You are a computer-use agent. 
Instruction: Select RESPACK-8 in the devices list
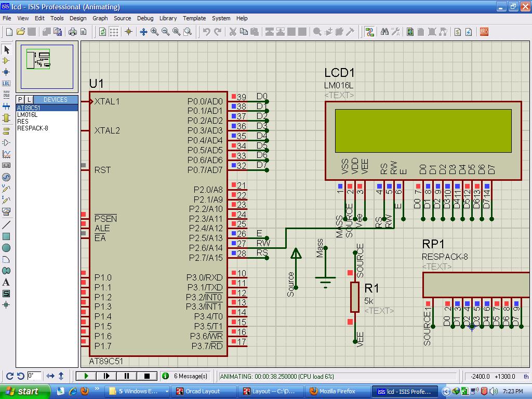pos(47,128)
